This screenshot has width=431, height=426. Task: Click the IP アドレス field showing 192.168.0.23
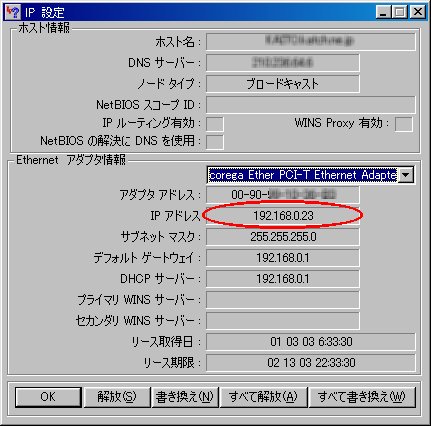click(283, 216)
